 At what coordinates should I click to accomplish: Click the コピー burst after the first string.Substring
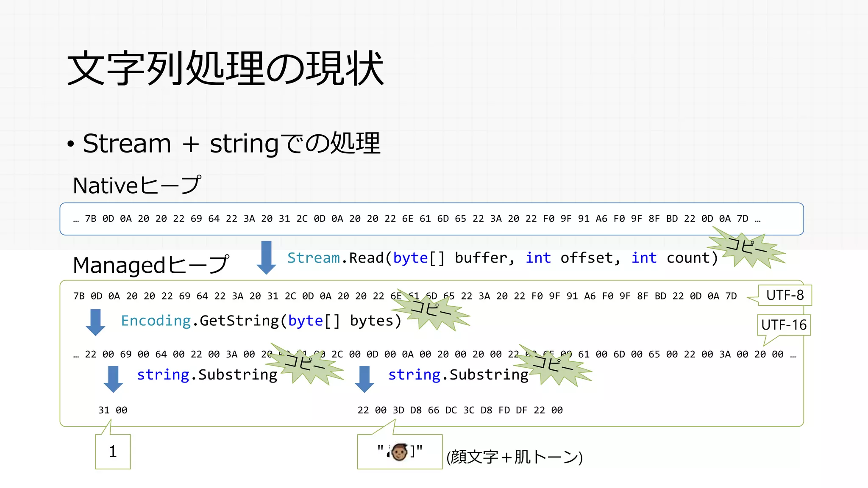(x=305, y=363)
